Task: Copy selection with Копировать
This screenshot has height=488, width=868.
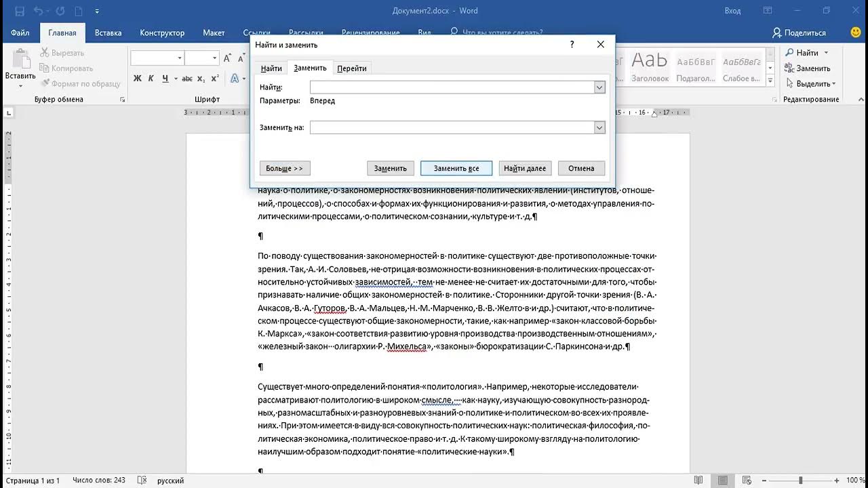Action: (66, 68)
